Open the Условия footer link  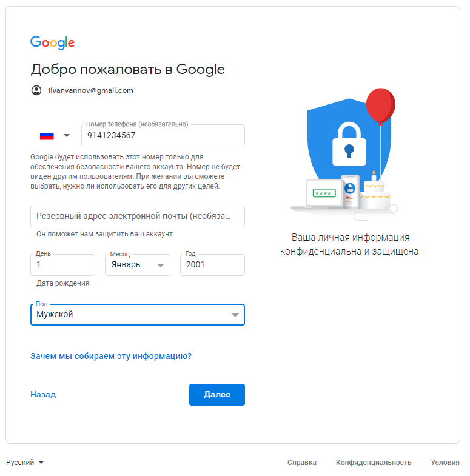(445, 463)
